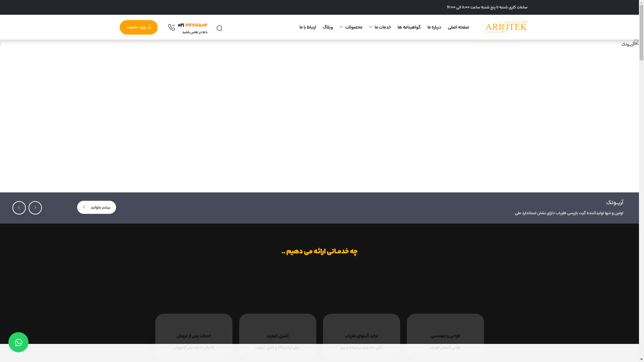Click the slide subtitle about گیت بازرسی فلزیاب
The width and height of the screenshot is (644, 362).
click(569, 213)
